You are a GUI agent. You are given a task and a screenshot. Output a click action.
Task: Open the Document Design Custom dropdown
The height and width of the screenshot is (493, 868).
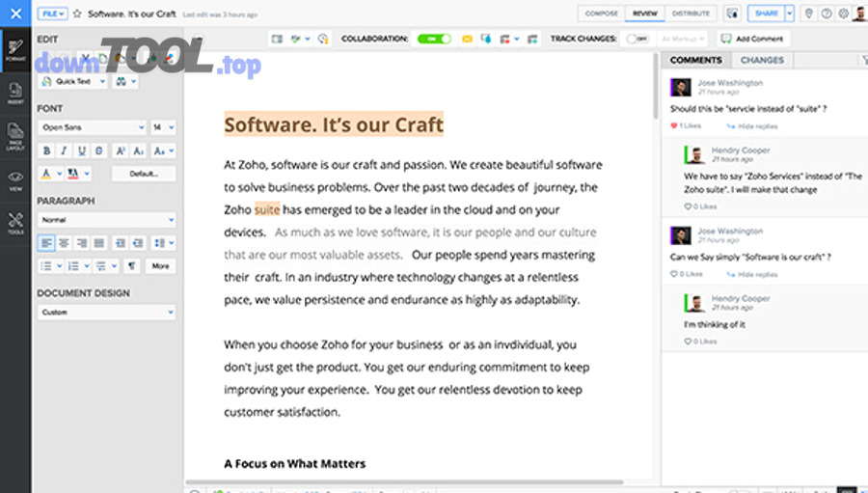click(x=106, y=312)
